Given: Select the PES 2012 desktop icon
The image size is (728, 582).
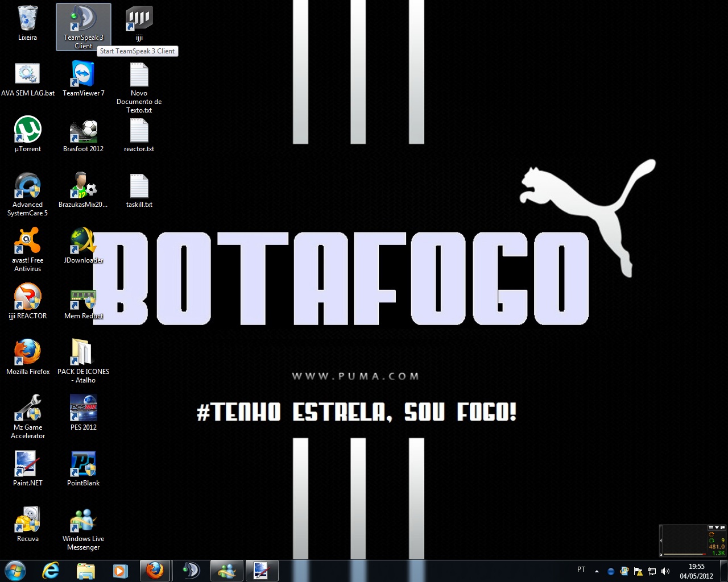Looking at the screenshot, I should 83,409.
